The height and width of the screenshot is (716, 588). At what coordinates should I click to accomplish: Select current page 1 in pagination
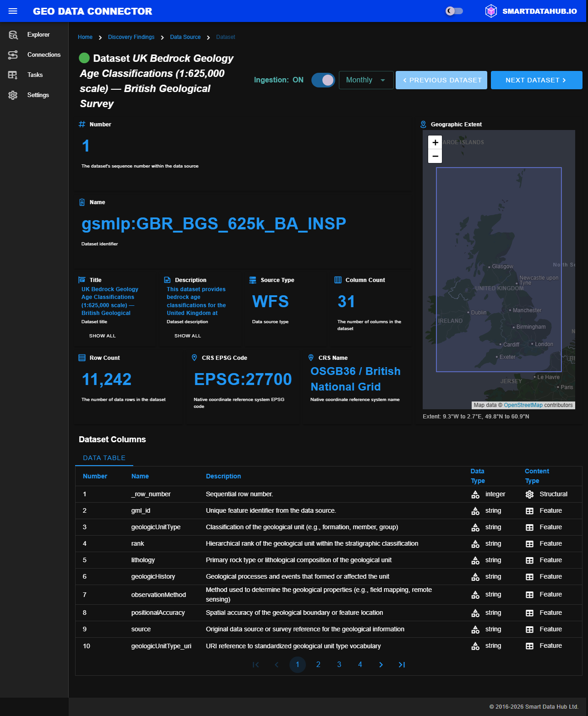298,665
